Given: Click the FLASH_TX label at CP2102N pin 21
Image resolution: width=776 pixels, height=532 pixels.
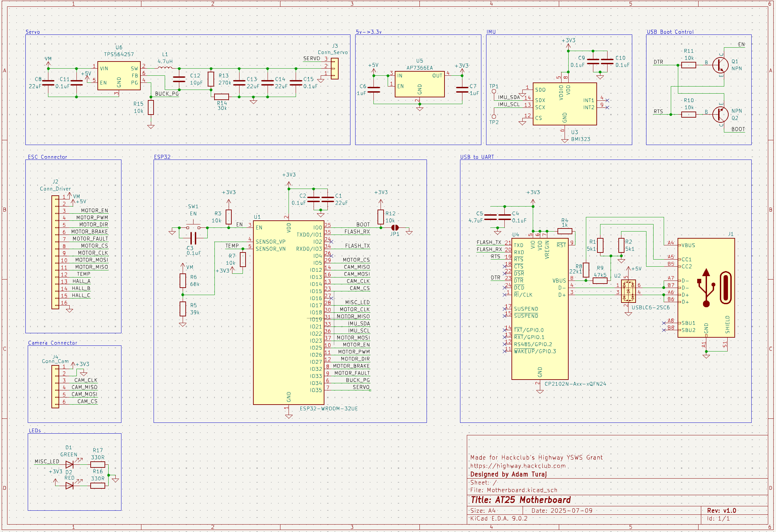Looking at the screenshot, I should point(489,242).
